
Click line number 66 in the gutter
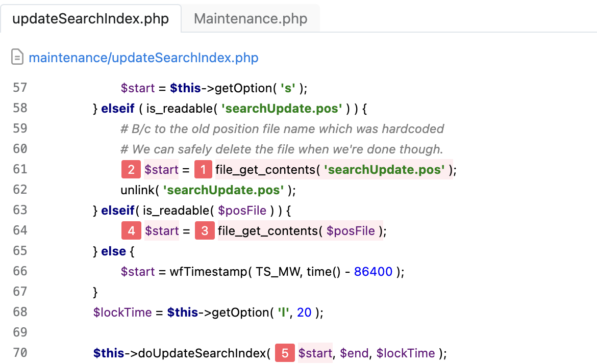tap(20, 271)
